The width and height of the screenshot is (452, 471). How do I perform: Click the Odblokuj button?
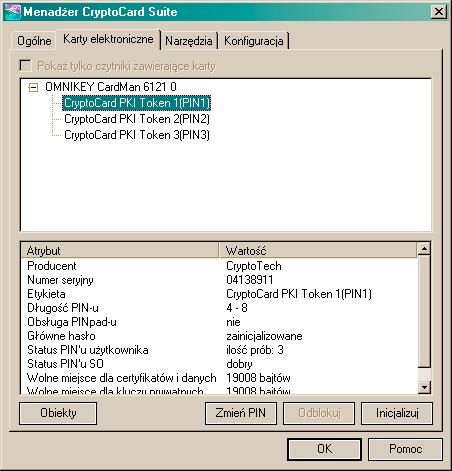(319, 413)
